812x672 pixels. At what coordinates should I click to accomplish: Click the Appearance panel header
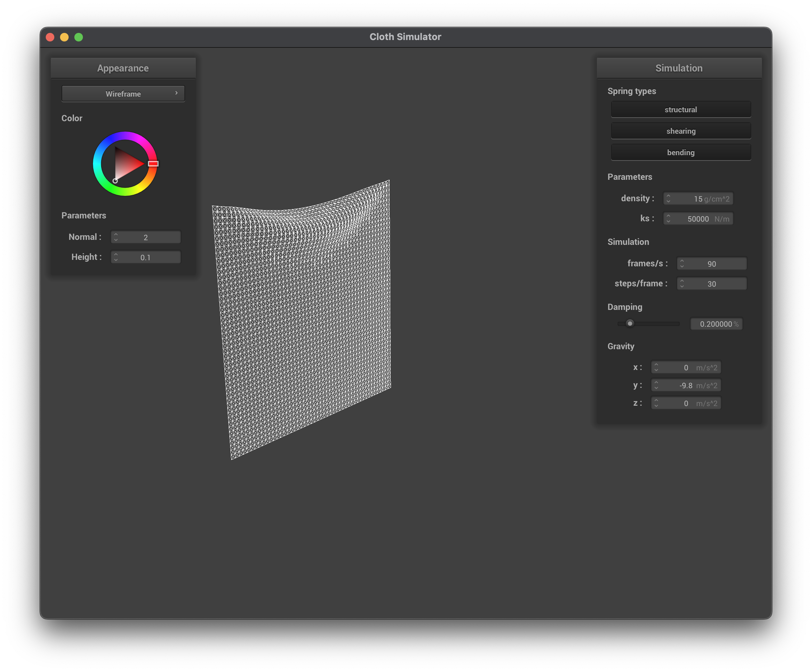click(123, 68)
